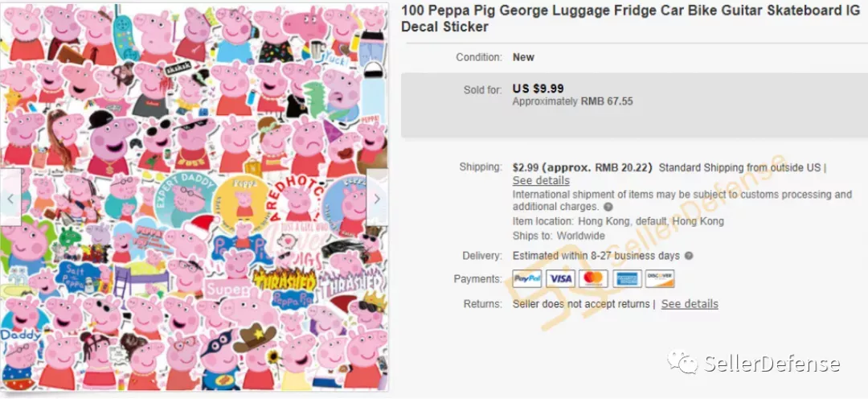Click the product listing title

[631, 19]
